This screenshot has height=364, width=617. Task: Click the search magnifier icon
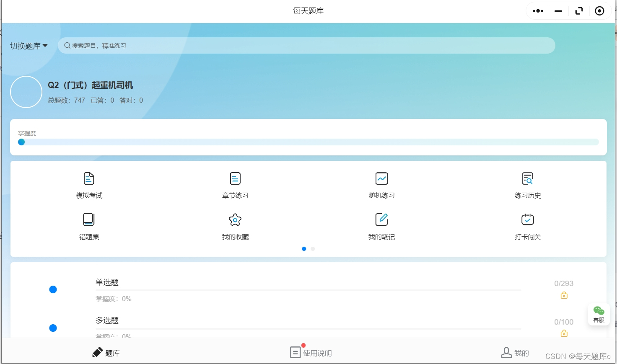[x=67, y=45]
